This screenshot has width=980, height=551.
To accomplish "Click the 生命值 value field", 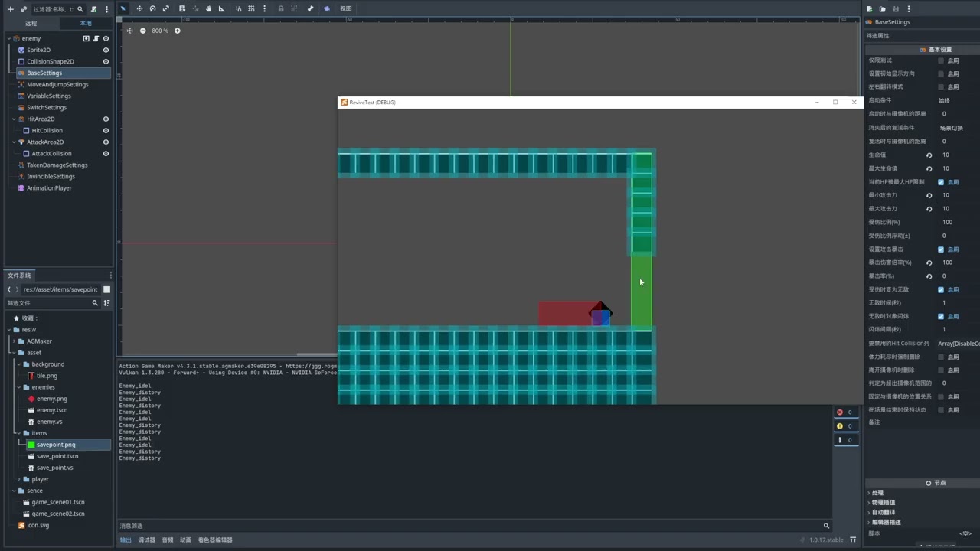I will tap(957, 155).
